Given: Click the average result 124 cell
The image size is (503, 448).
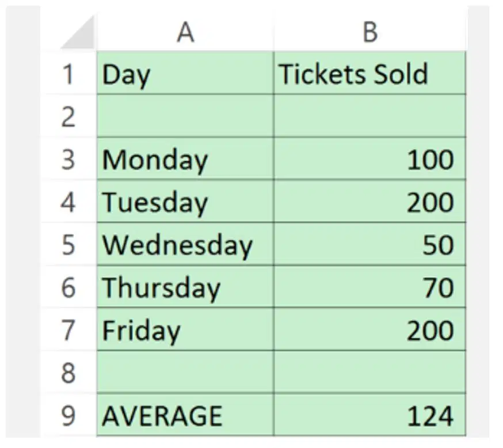Looking at the screenshot, I should (x=370, y=416).
